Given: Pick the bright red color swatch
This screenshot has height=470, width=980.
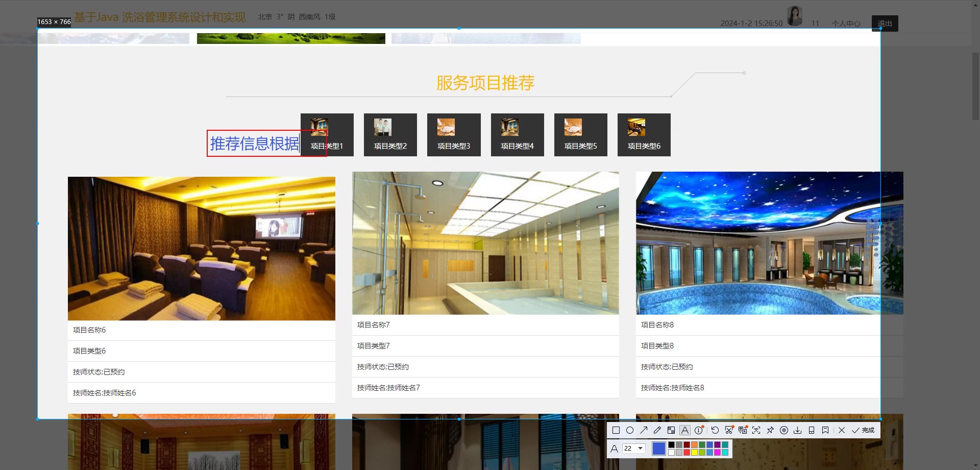Looking at the screenshot, I should point(687,452).
